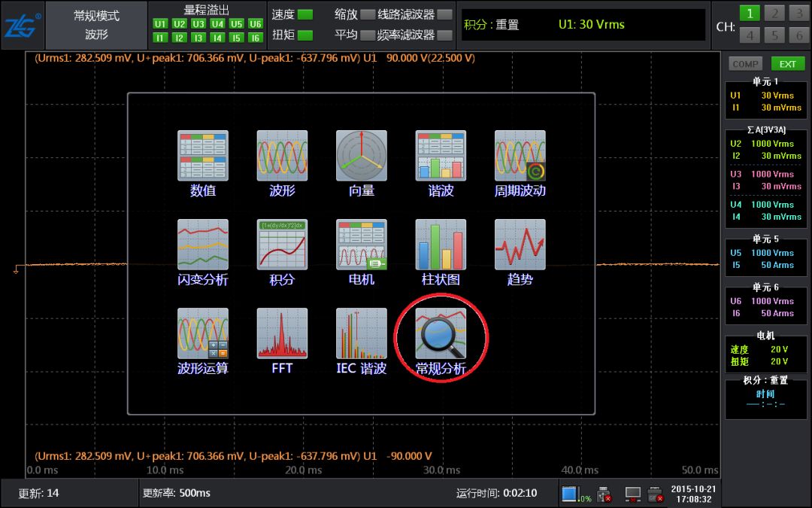Open the 周期波动 cycle fluctuation icon

pos(520,156)
